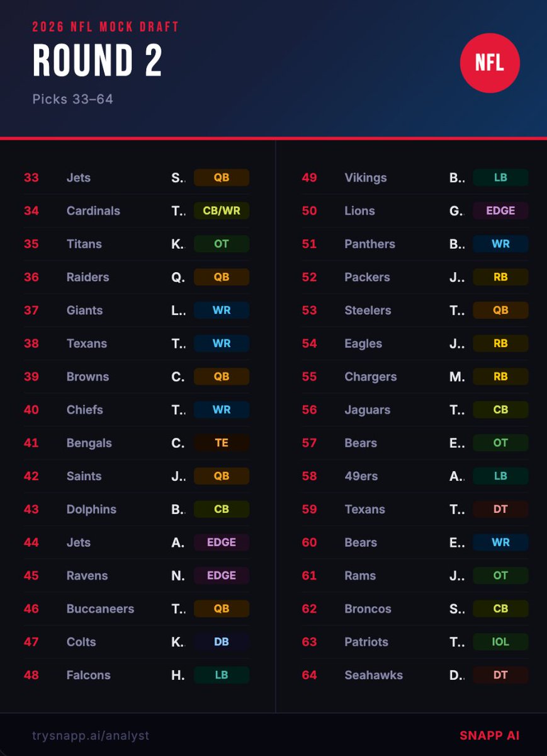The height and width of the screenshot is (756, 547).
Task: Click the IOL position badge
Action: [500, 642]
